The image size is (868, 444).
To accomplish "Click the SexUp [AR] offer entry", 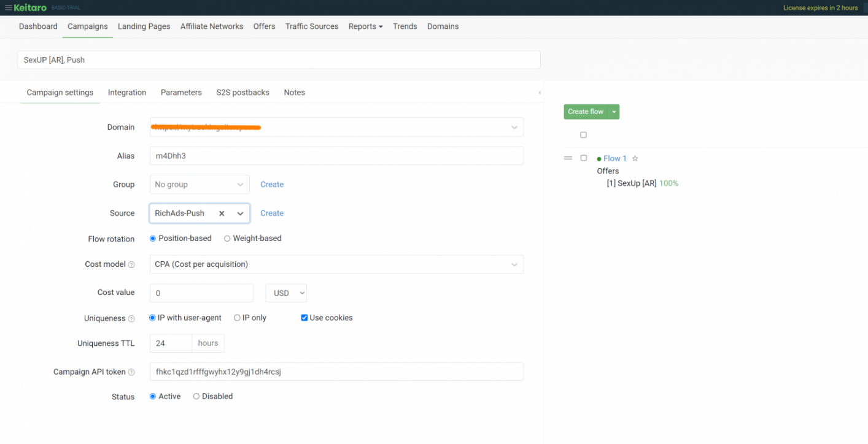I will 632,183.
